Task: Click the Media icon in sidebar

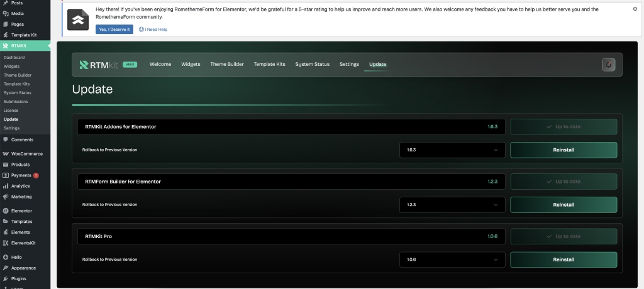Action: click(x=5, y=14)
